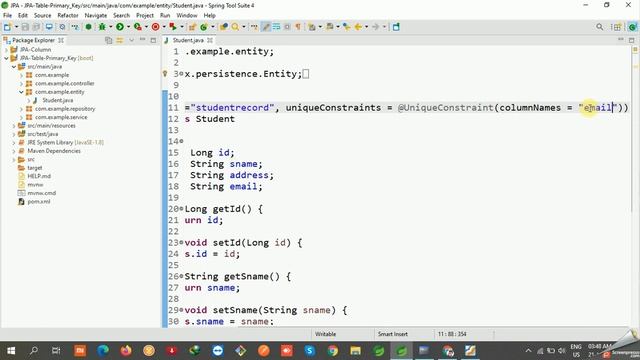Viewport: 640px width, 360px height.
Task: Toggle Mark Occurrences highlighter icon
Action: 266,27
